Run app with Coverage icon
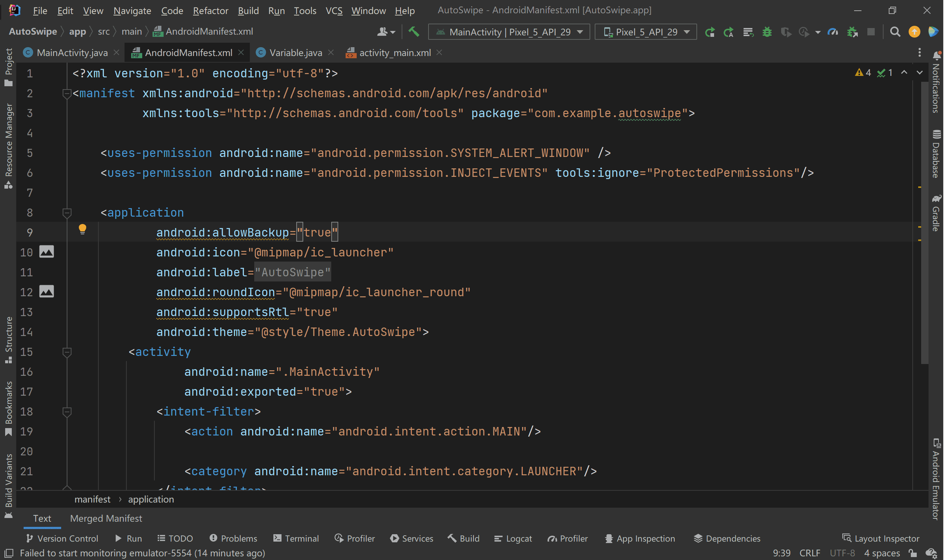The image size is (944, 560). point(786,32)
